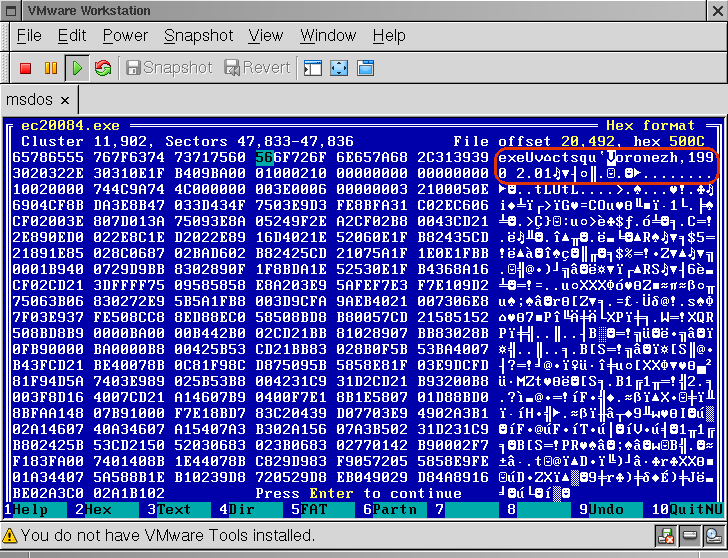Click the 4 Dir function key
The image size is (728, 558).
pyautogui.click(x=251, y=509)
